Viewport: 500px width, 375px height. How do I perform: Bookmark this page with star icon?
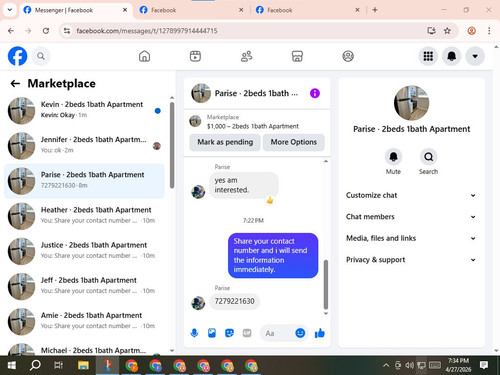point(447,31)
